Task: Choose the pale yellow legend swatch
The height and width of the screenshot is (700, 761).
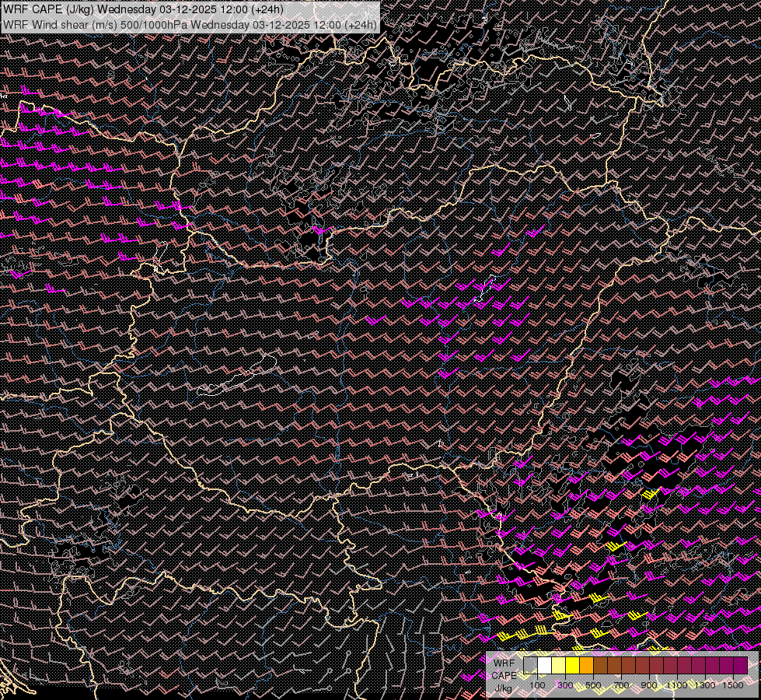Action: coord(559,666)
